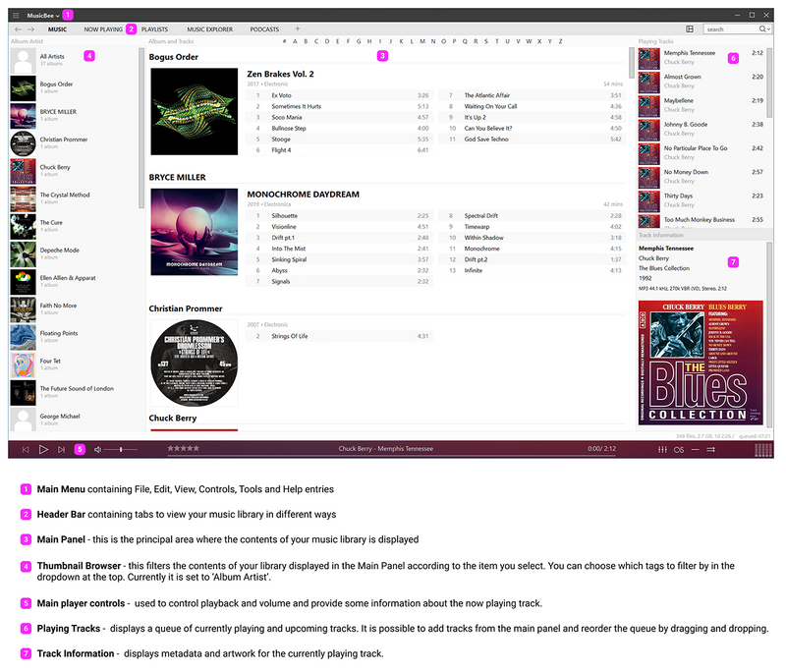Select queued track "Johnny B. Goode"
This screenshot has width=786, height=672.
tap(702, 129)
